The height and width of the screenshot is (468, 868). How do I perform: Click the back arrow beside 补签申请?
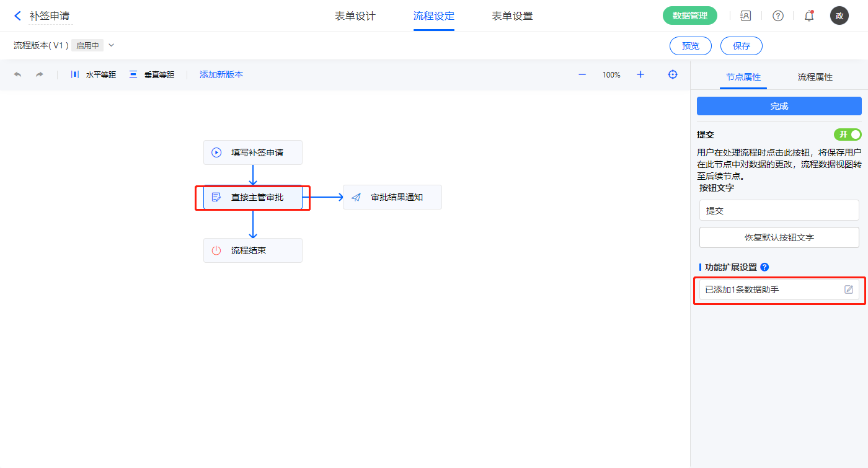(x=17, y=16)
